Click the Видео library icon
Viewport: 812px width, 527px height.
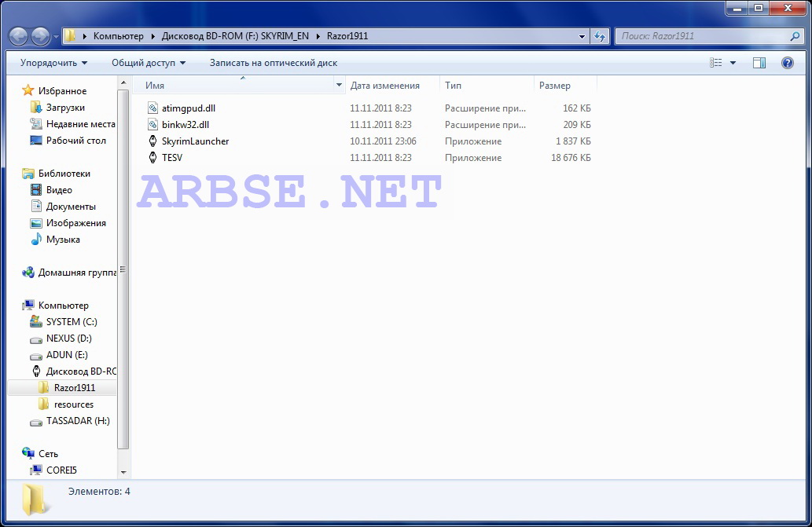35,190
